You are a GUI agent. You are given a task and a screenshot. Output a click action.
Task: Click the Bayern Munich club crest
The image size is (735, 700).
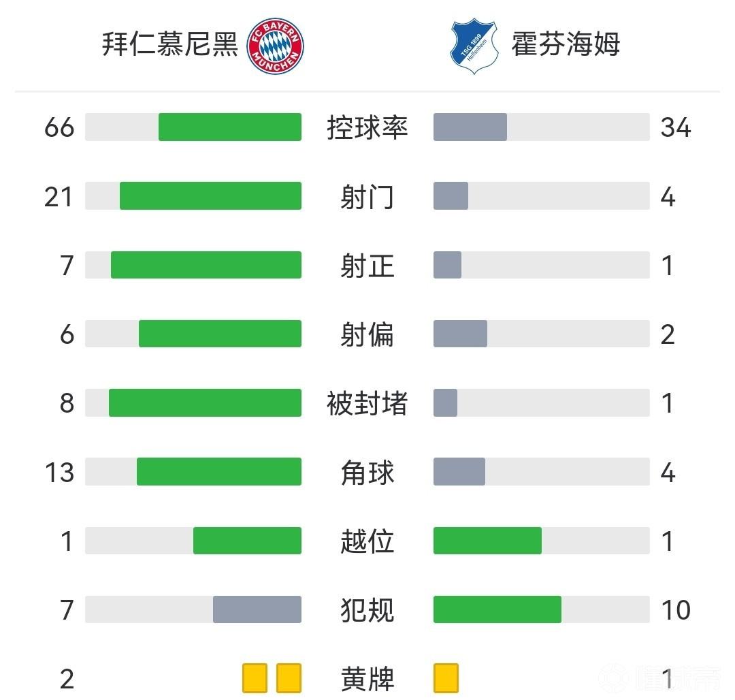click(x=274, y=46)
